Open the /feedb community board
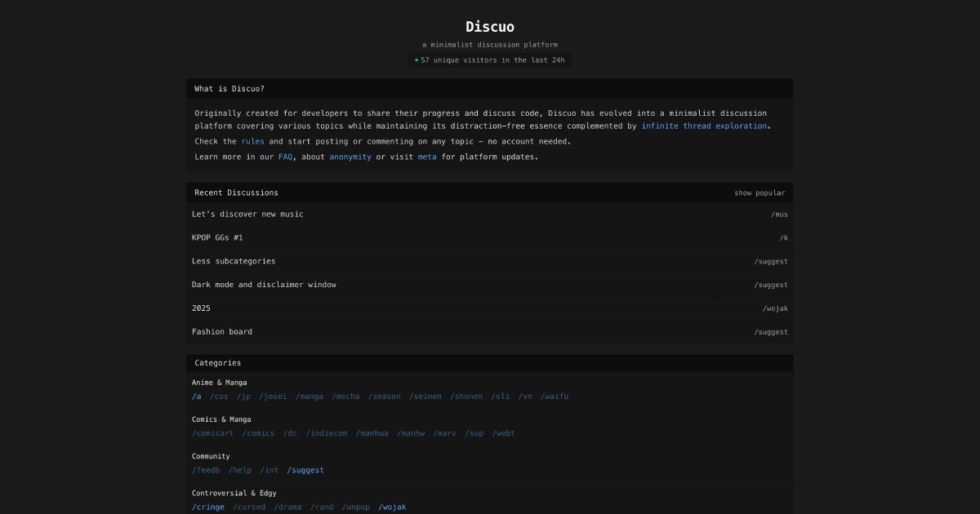 206,471
